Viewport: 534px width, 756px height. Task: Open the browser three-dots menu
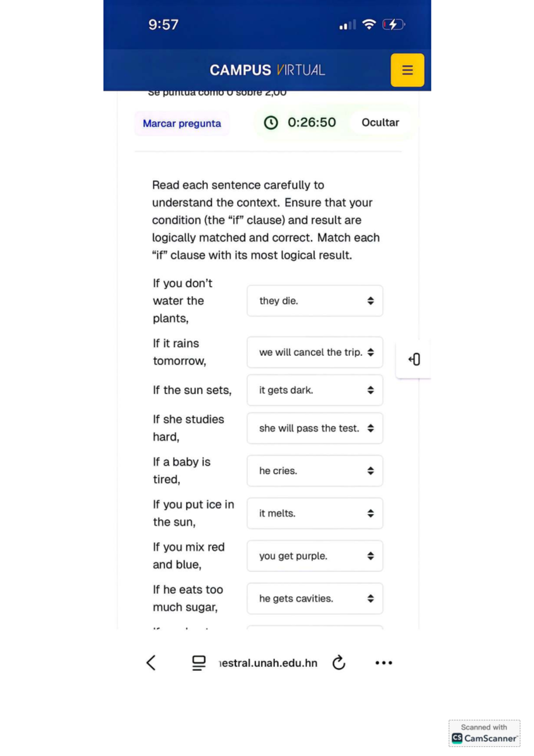point(384,663)
